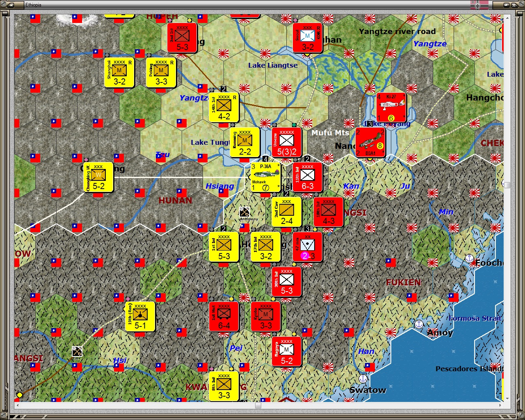Click the Lake Liangtse map label
Screen dimensions: 525x420
(x=273, y=65)
